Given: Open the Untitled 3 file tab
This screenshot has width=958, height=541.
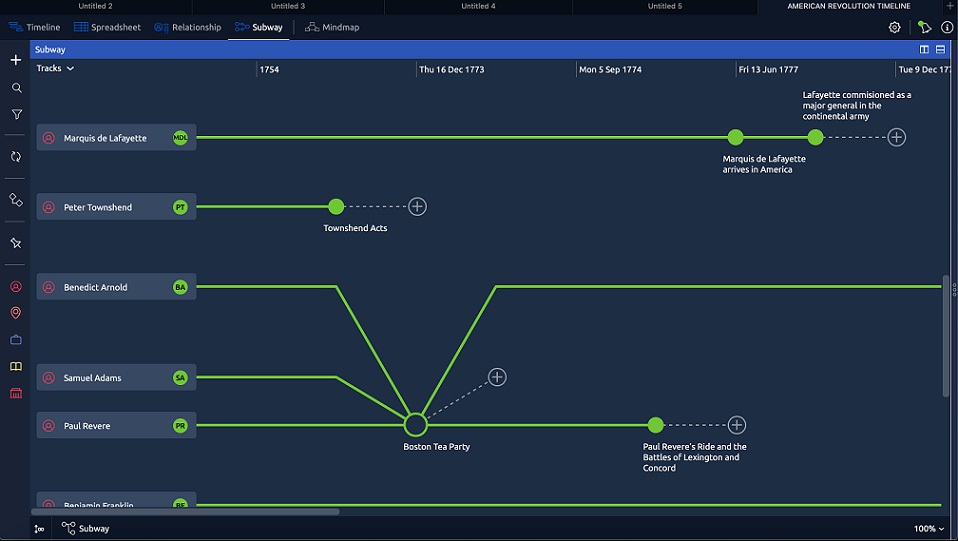Looking at the screenshot, I should [x=288, y=6].
